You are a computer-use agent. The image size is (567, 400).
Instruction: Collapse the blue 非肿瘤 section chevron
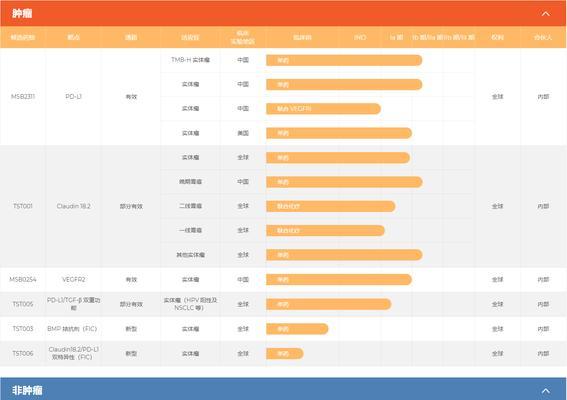pyautogui.click(x=545, y=391)
